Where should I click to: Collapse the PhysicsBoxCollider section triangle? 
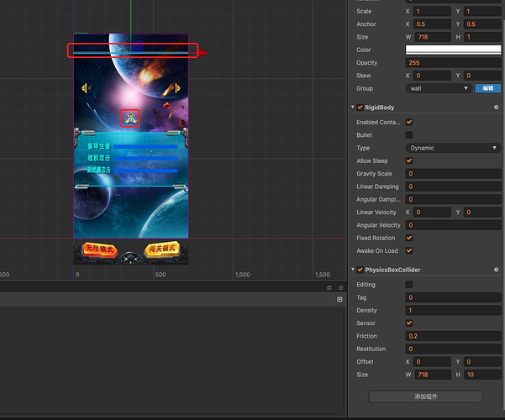pyautogui.click(x=353, y=270)
